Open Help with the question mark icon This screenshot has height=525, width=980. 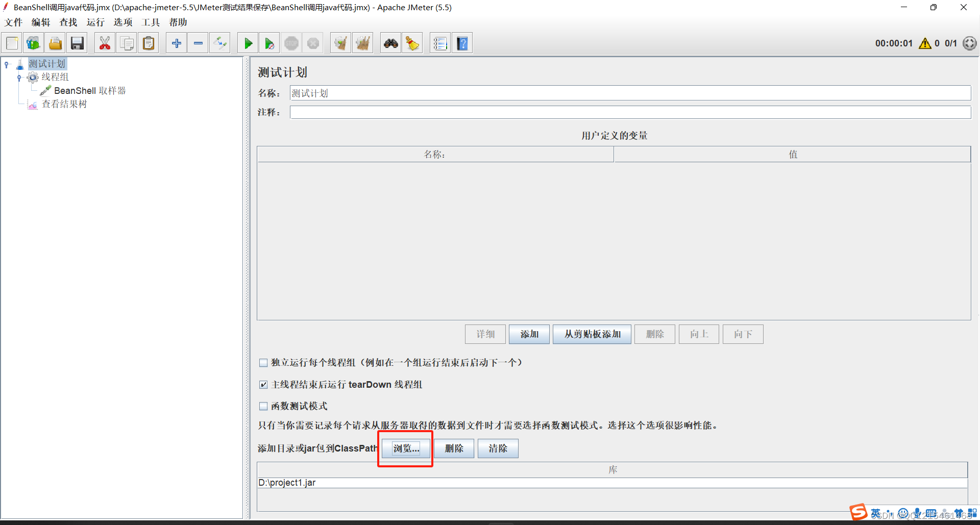pos(462,43)
